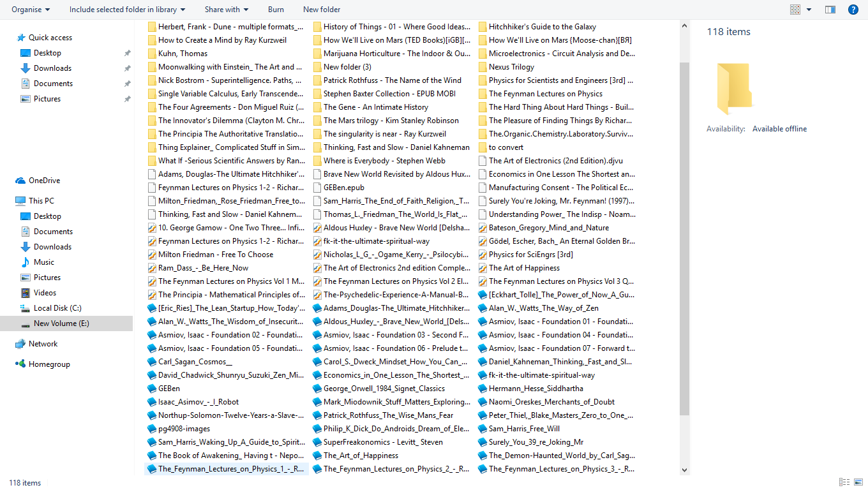Select 'The Four Agreements - Don Miguel Ruiz'
The width and height of the screenshot is (868, 490).
pyautogui.click(x=231, y=107)
